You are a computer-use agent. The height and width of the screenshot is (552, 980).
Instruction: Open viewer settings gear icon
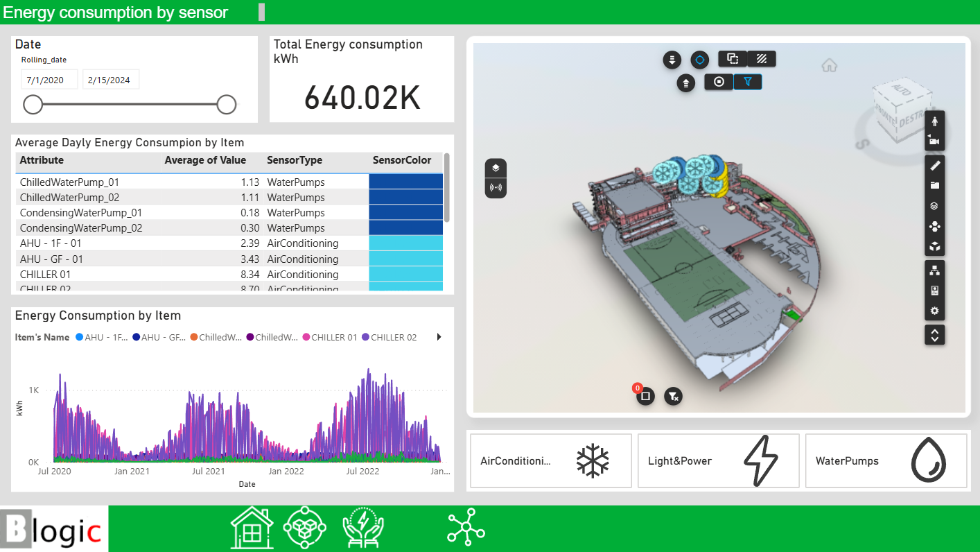coord(934,311)
